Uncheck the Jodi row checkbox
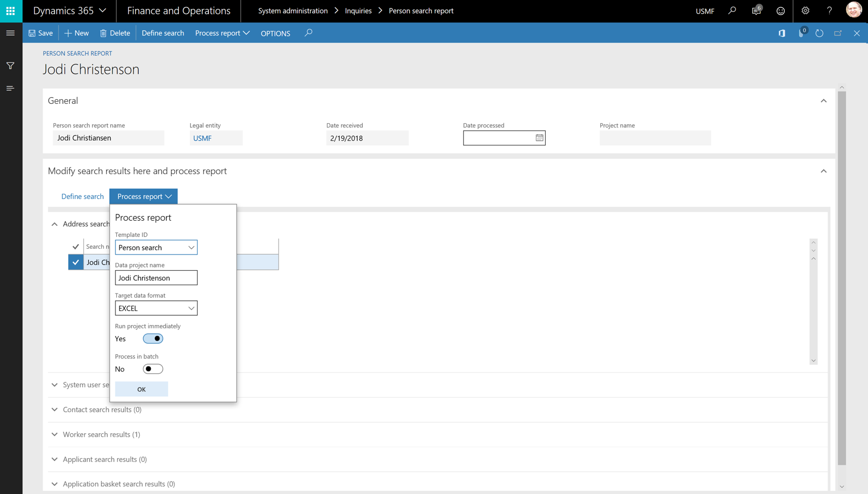The width and height of the screenshot is (868, 494). [x=76, y=262]
